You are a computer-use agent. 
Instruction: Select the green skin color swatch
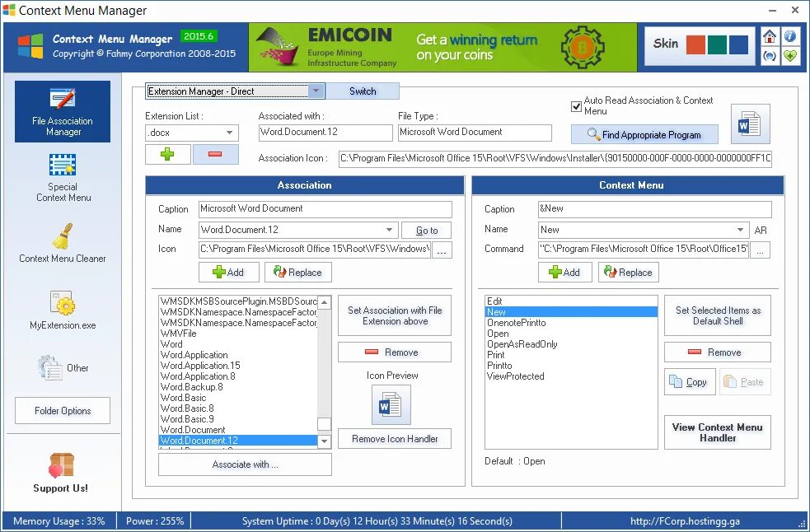point(717,44)
